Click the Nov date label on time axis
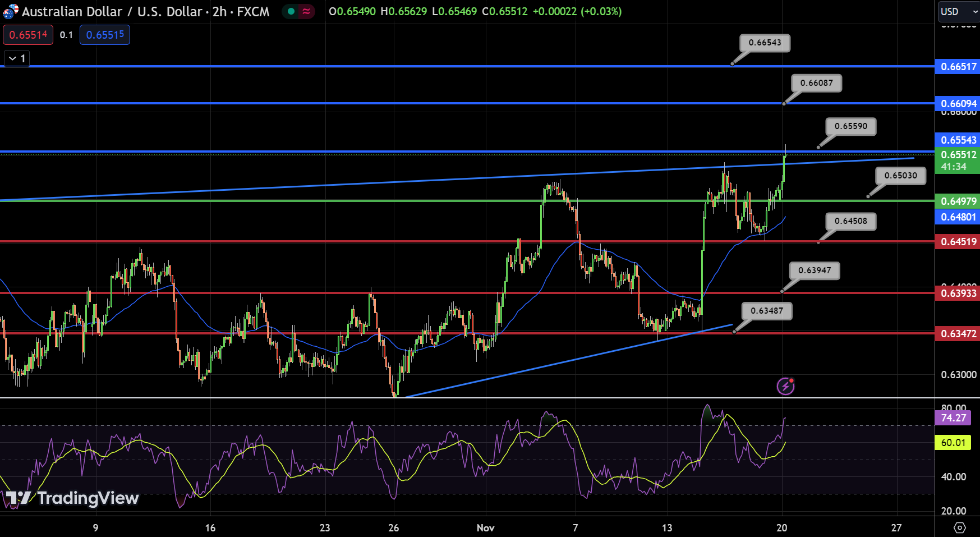This screenshot has width=980, height=537. coord(485,527)
